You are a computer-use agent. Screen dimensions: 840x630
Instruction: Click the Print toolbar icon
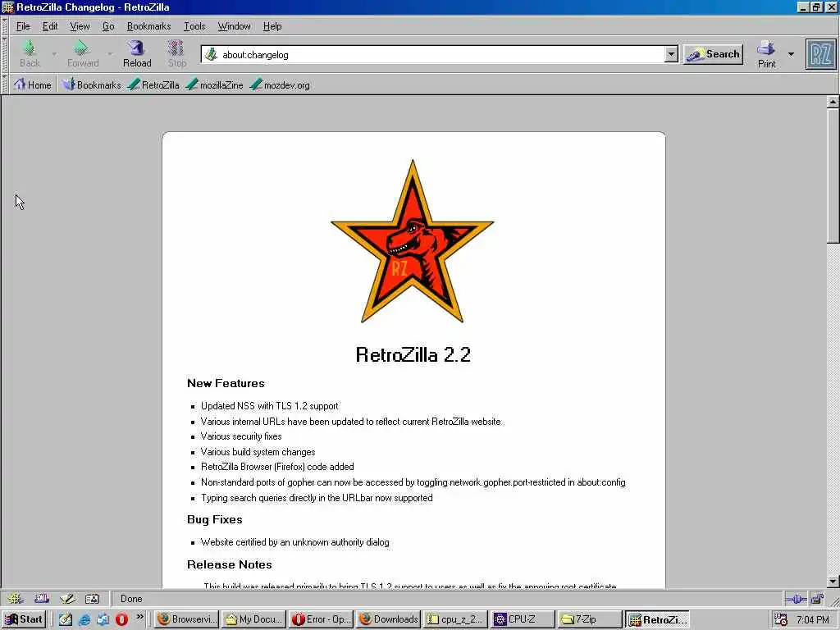click(766, 54)
